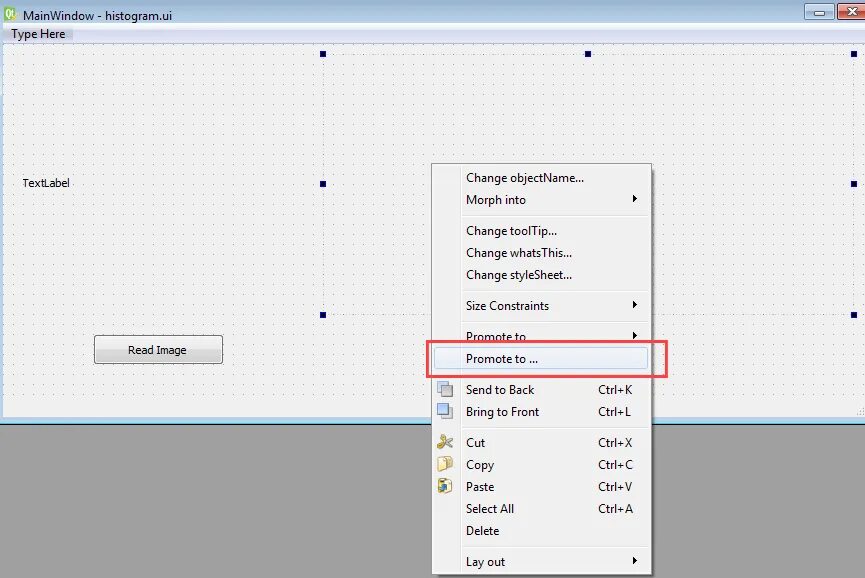Click the top-middle selection handle
This screenshot has width=865, height=578.
point(588,54)
